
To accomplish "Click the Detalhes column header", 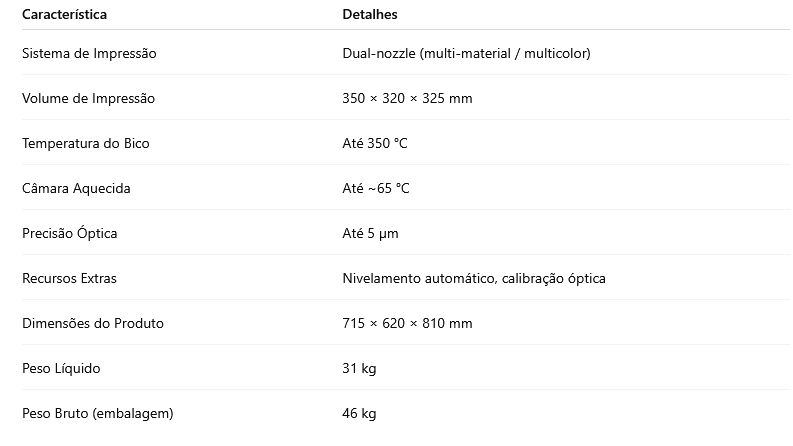I will [x=370, y=14].
